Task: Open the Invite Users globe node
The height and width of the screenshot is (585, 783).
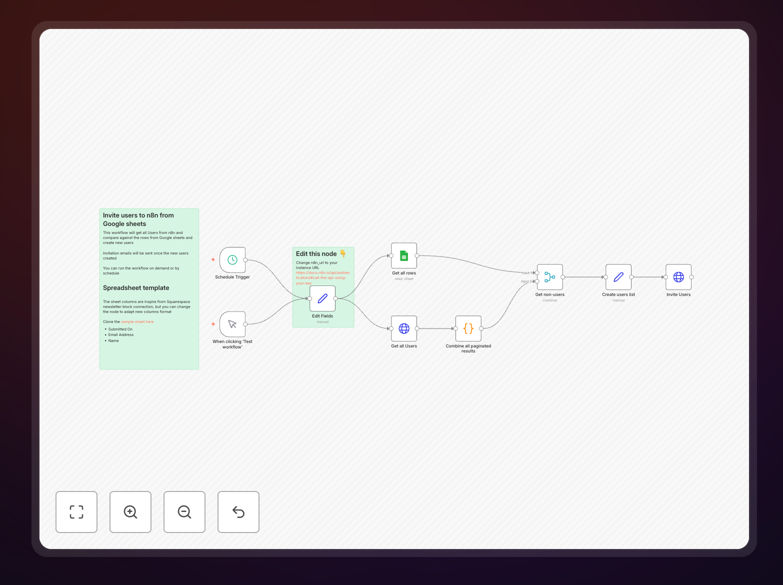Action: (x=679, y=277)
